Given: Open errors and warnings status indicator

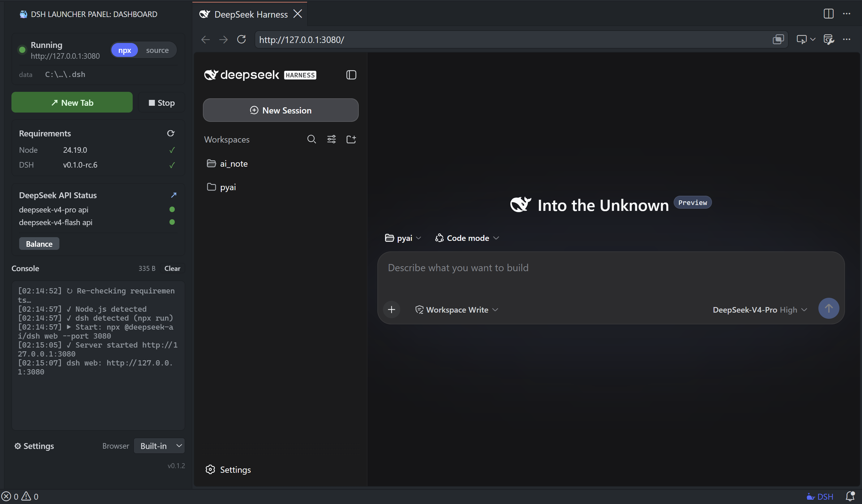Looking at the screenshot, I should click(x=20, y=497).
